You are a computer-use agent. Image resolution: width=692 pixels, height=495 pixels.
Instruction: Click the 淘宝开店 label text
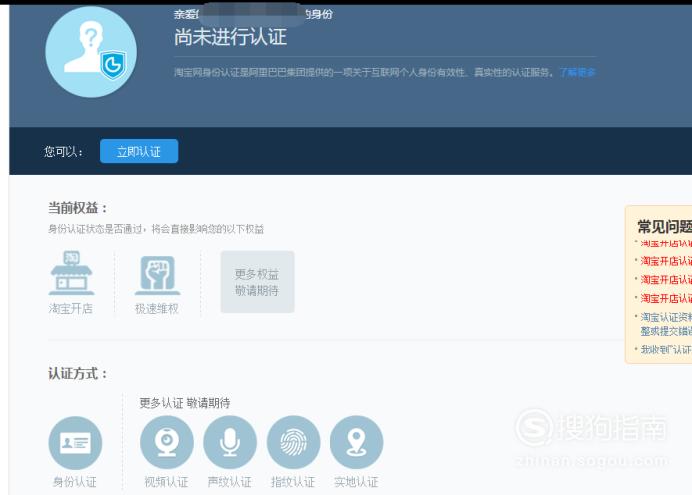pyautogui.click(x=71, y=308)
